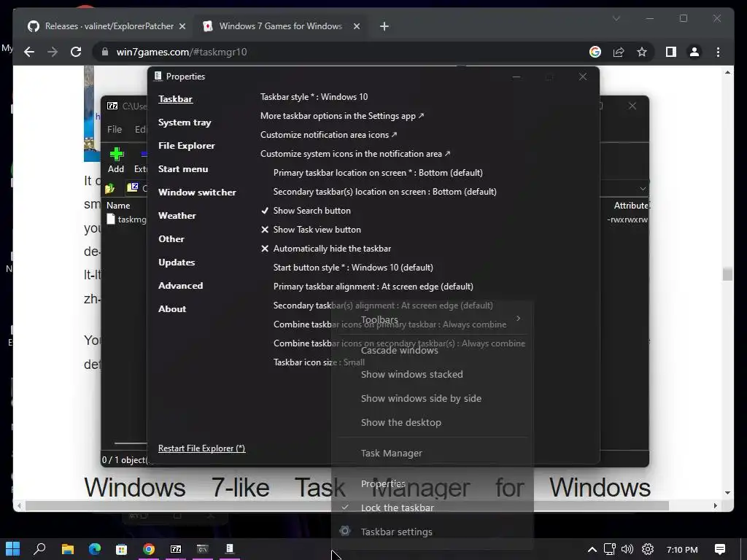747x560 pixels.
Task: Open taskbar Search magnifier icon
Action: coord(40,549)
